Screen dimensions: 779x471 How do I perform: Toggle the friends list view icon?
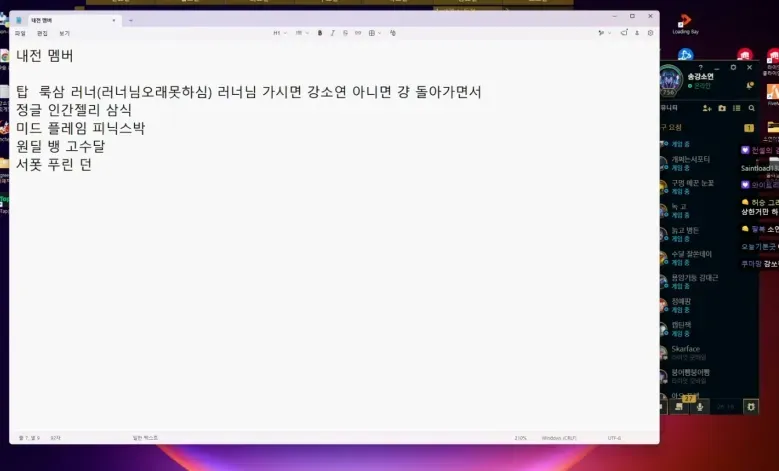737,108
